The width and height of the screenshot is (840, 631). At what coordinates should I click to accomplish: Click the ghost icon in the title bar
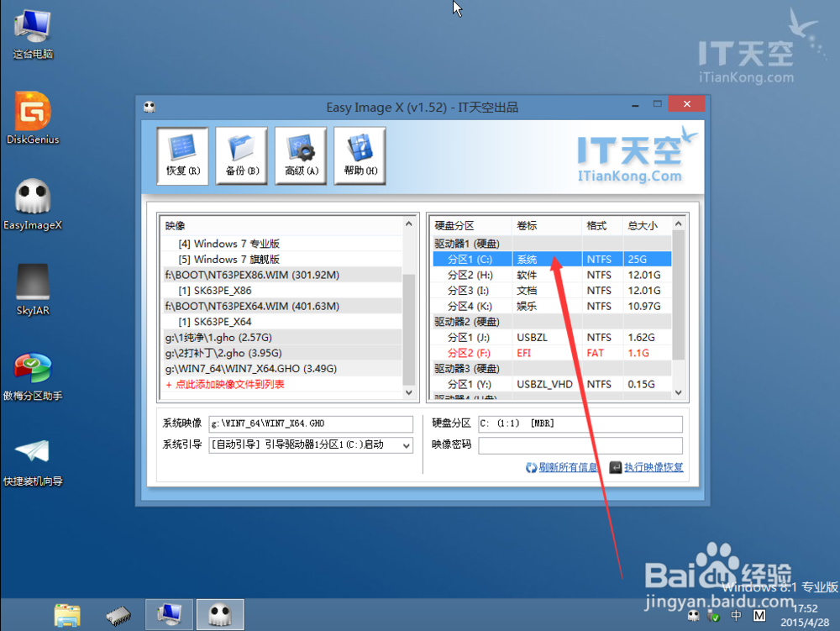point(150,108)
